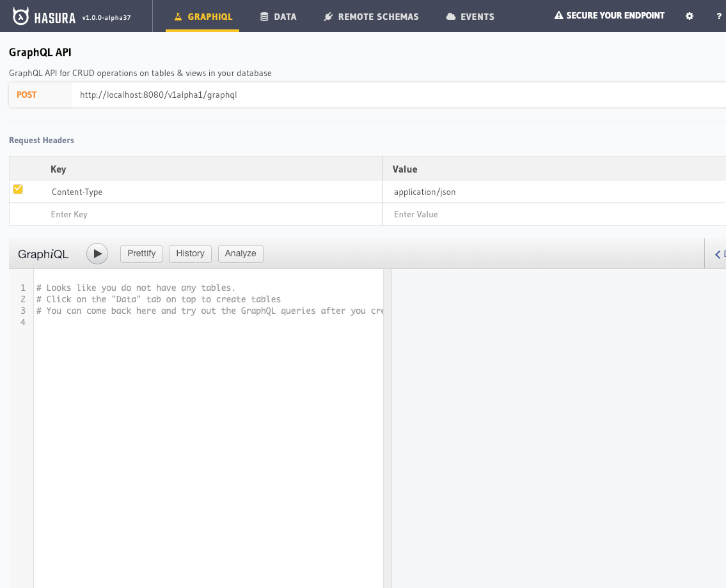The width and height of the screenshot is (726, 588).
Task: Click the orange POST method label
Action: click(x=26, y=95)
